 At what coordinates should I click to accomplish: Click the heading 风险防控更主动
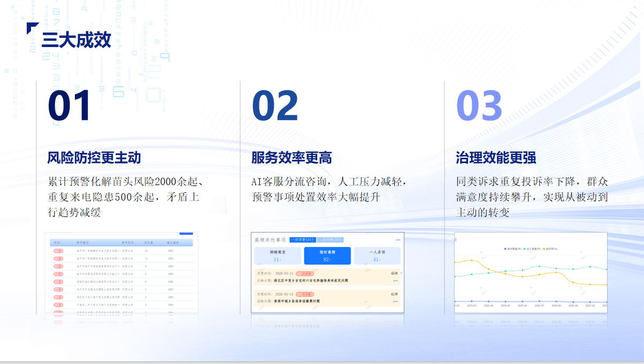tap(94, 158)
